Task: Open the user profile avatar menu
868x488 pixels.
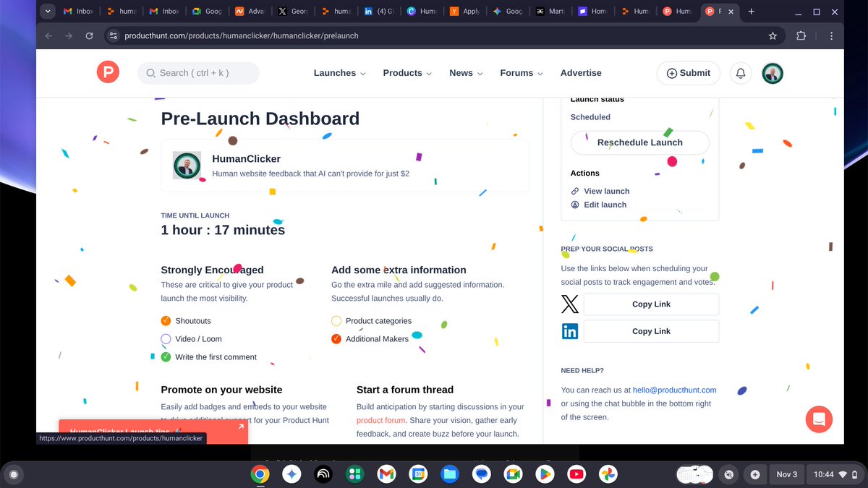Action: 773,73
